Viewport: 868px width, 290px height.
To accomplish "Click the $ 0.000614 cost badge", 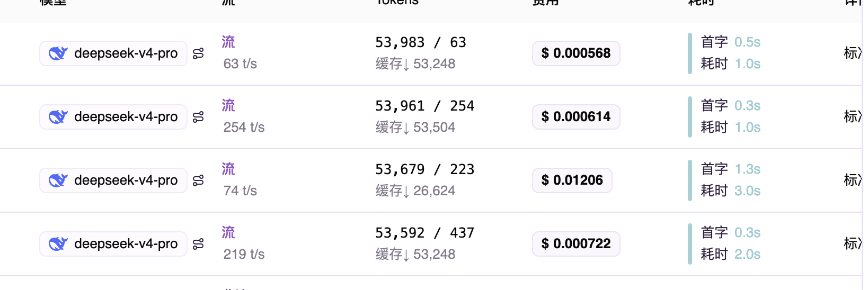I will (x=576, y=117).
